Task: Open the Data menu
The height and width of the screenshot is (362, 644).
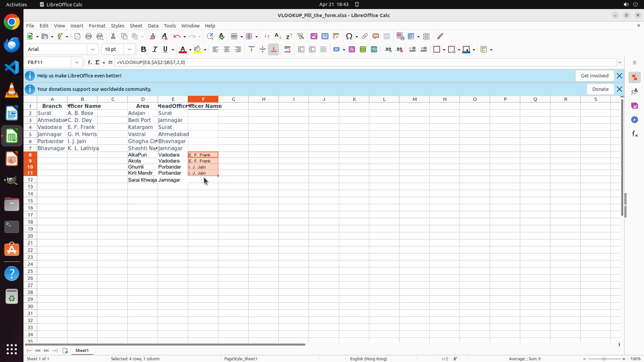Action: [x=153, y=26]
